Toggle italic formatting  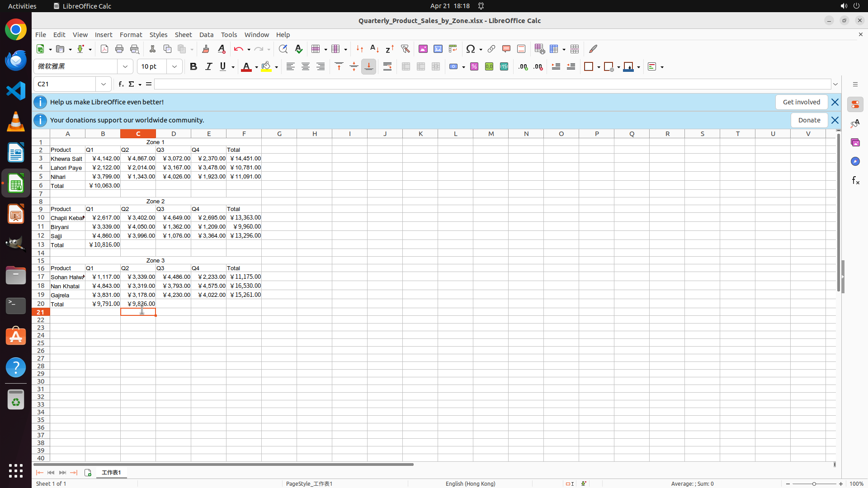tap(208, 66)
